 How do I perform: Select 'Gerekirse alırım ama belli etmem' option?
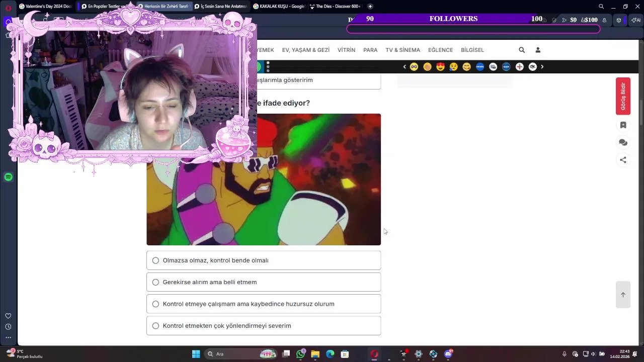(264, 282)
